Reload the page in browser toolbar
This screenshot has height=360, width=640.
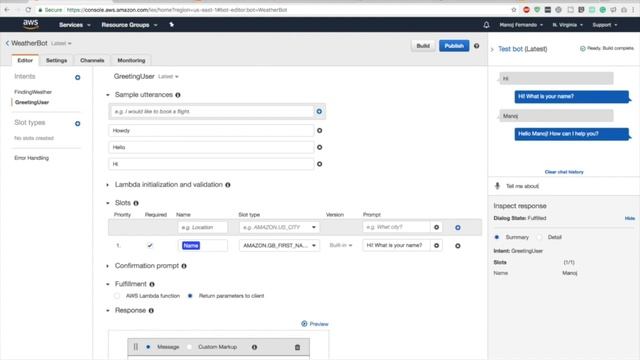[x=28, y=9]
